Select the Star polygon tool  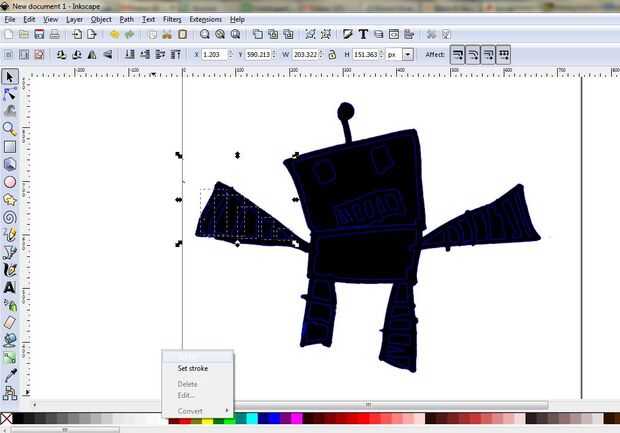click(x=10, y=200)
